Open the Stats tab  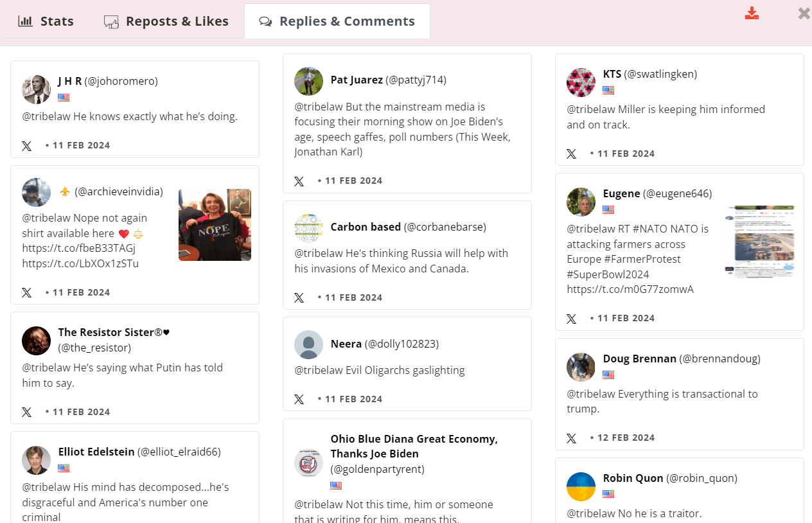coord(46,21)
